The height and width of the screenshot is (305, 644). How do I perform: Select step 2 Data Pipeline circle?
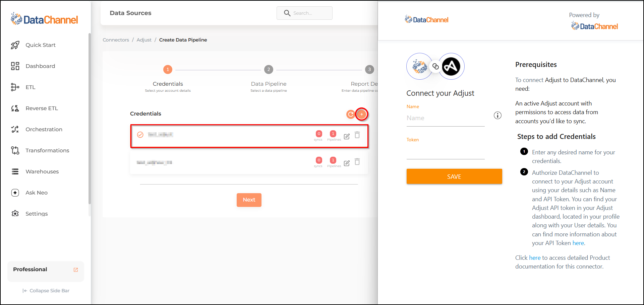point(269,70)
